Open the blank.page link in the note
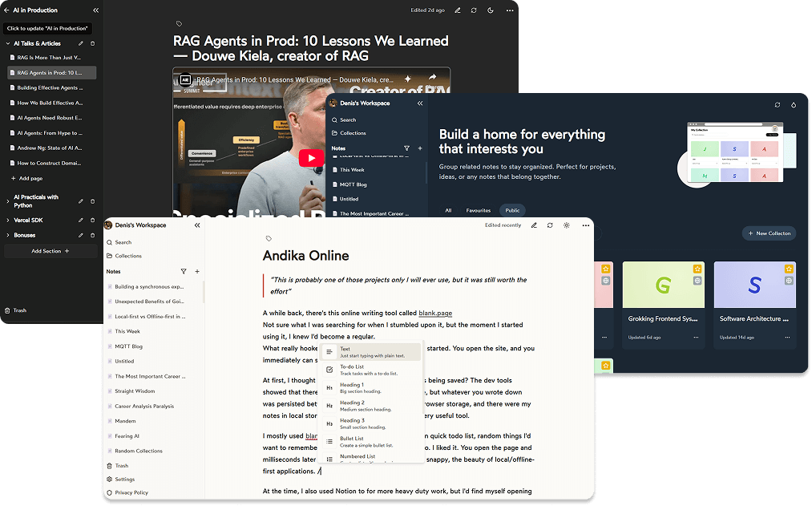Image resolution: width=812 pixels, height=506 pixels. (x=435, y=313)
